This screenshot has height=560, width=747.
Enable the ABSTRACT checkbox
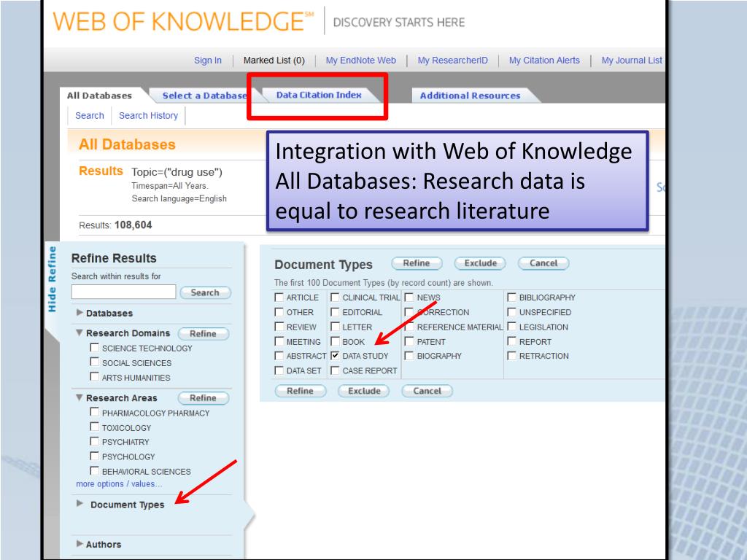pos(279,356)
